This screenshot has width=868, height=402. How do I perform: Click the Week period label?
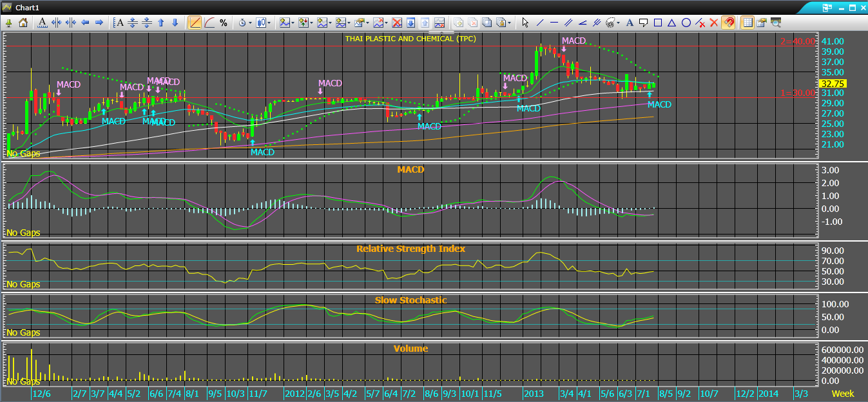point(842,393)
